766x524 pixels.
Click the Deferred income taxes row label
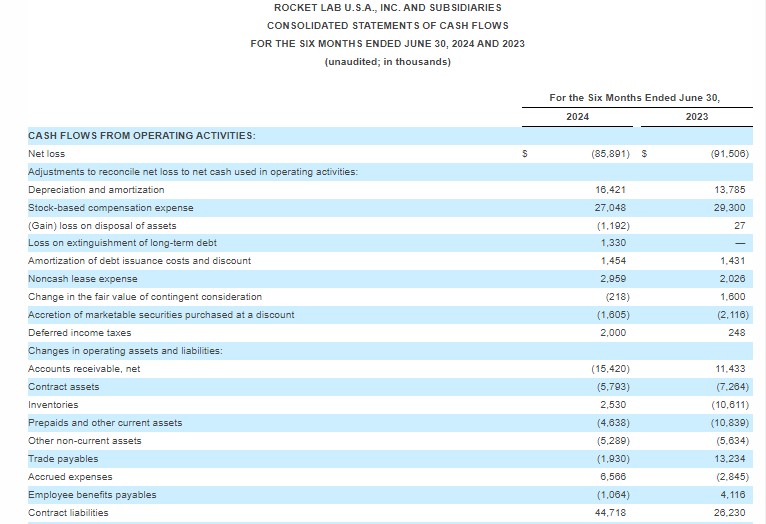(80, 332)
